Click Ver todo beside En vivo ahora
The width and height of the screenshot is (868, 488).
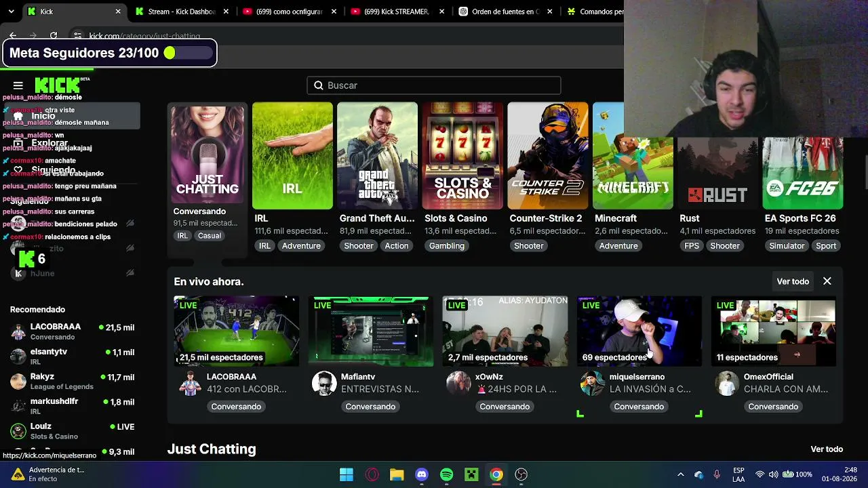click(793, 281)
